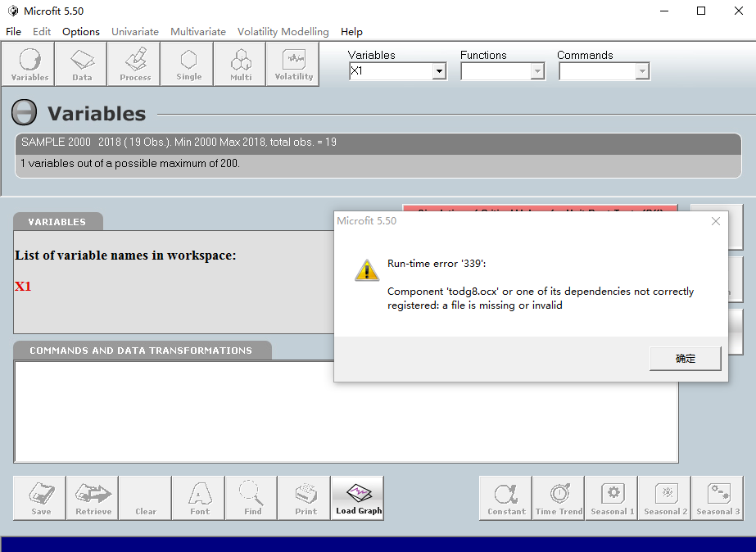This screenshot has height=552, width=756.
Task: Open the Volatility toolbar button
Action: pos(292,64)
